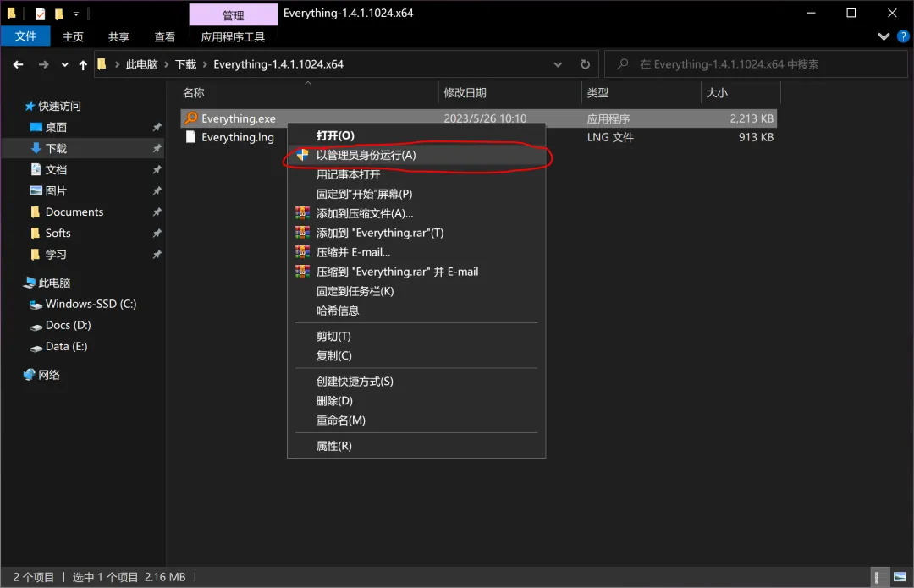Choose 固定到"开始"屏幕(P)

pyautogui.click(x=416, y=194)
